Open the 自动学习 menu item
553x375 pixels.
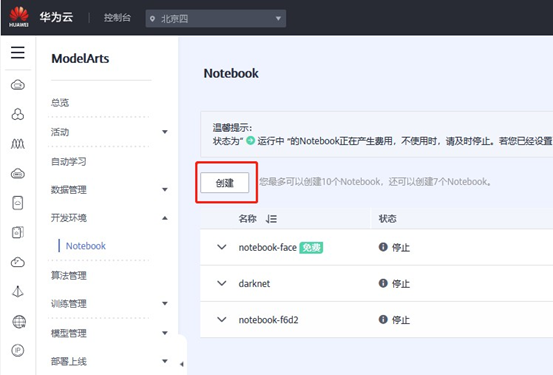(68, 162)
